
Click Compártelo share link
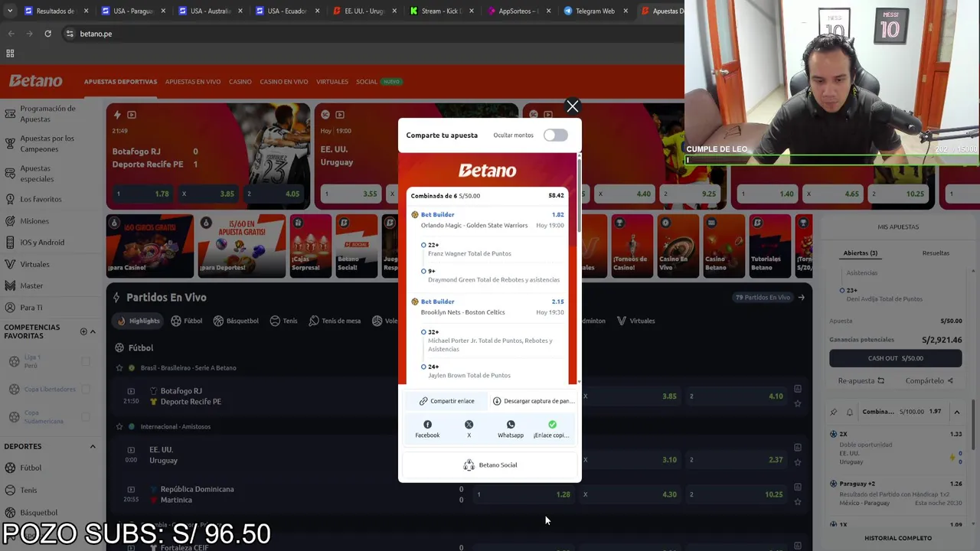tap(929, 380)
